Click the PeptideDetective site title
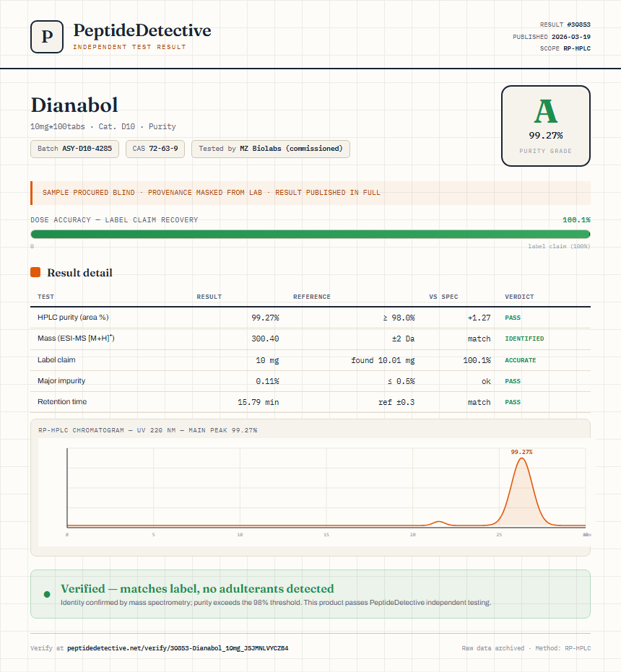621x672 pixels. [142, 30]
